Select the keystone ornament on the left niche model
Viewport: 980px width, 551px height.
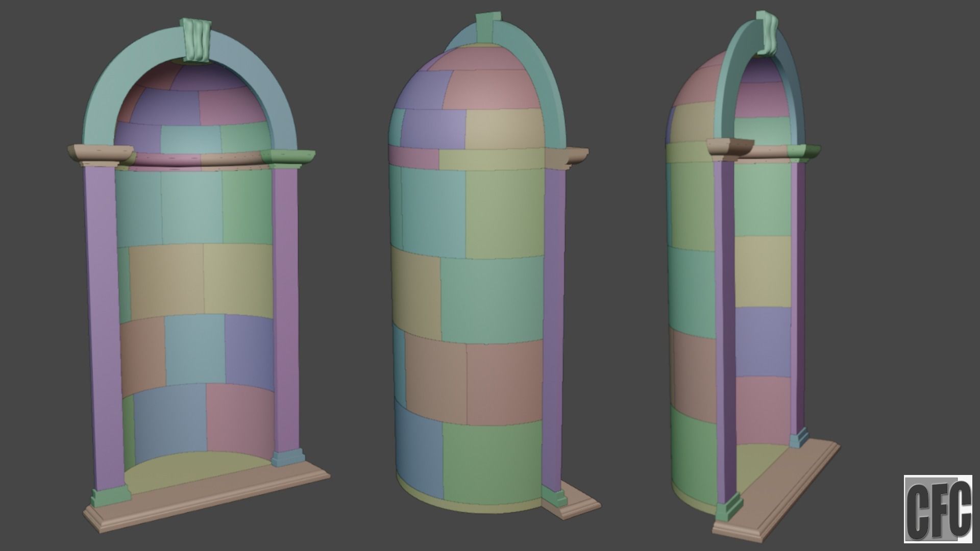196,41
